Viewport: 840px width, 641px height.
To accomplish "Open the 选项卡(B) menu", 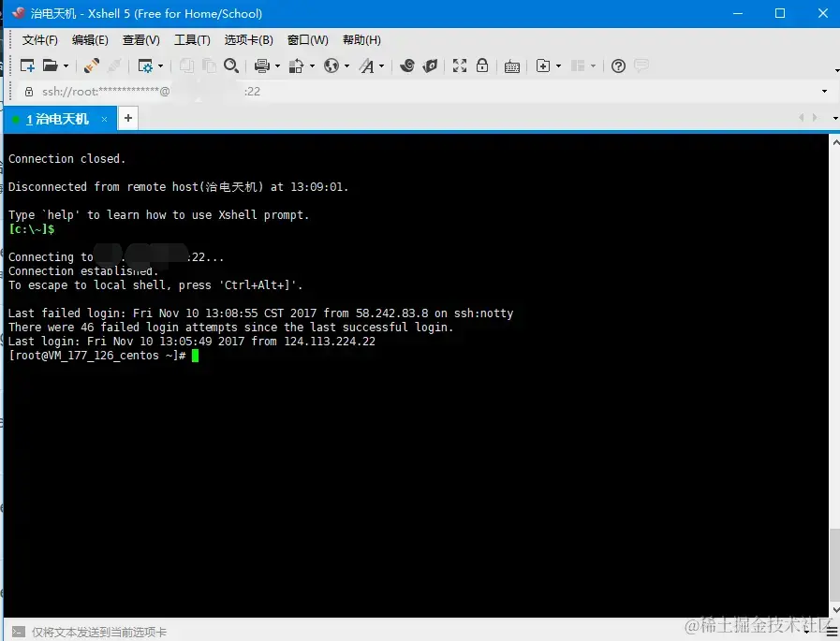I will [248, 40].
